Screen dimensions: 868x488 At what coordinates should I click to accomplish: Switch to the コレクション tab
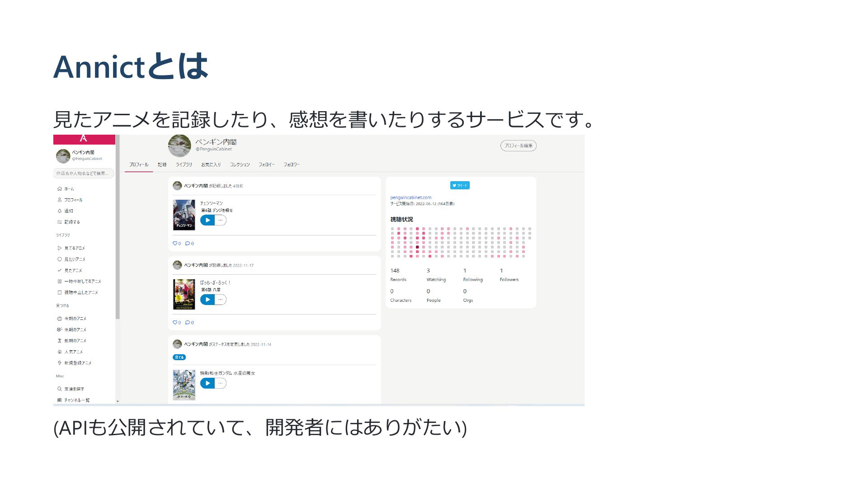240,165
